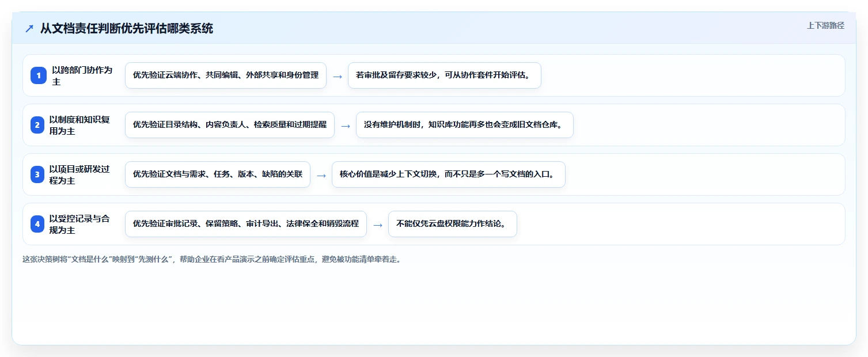The image size is (868, 357).
Task: Click the box 核心价值是减少上下文切换
Action: pyautogui.click(x=449, y=174)
